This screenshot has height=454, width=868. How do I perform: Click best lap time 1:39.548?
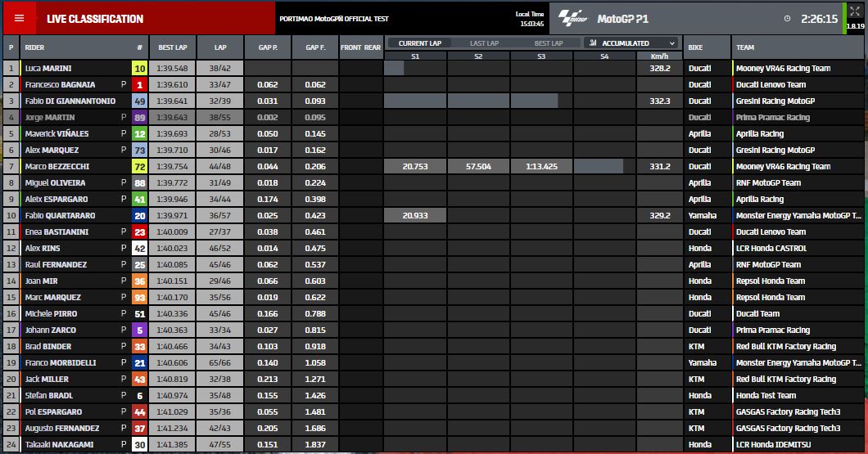[172, 69]
